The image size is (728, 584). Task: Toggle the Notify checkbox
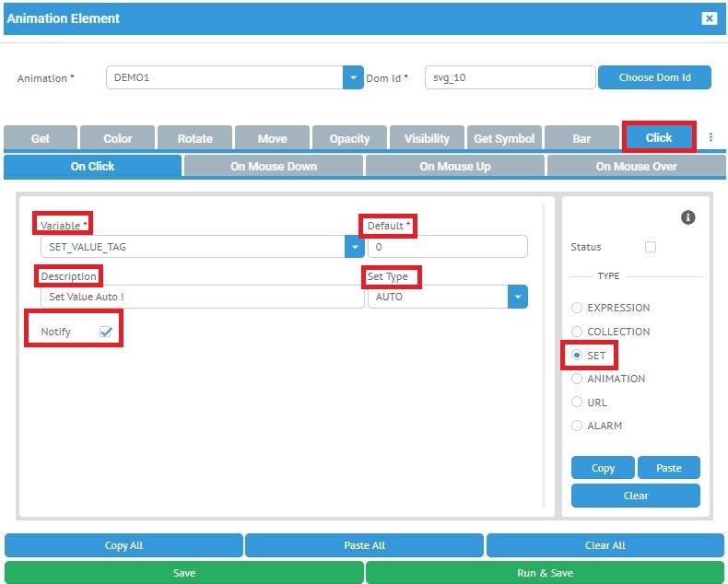coord(105,332)
